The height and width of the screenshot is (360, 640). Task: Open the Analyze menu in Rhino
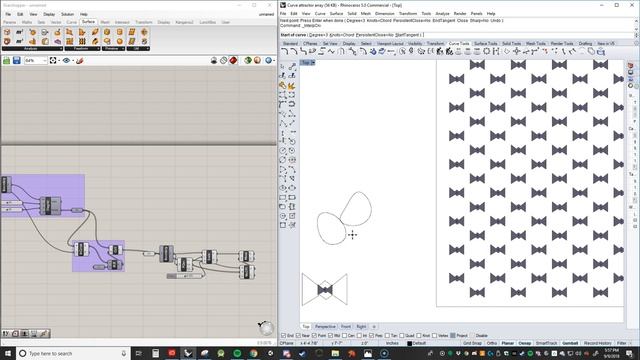pyautogui.click(x=442, y=13)
